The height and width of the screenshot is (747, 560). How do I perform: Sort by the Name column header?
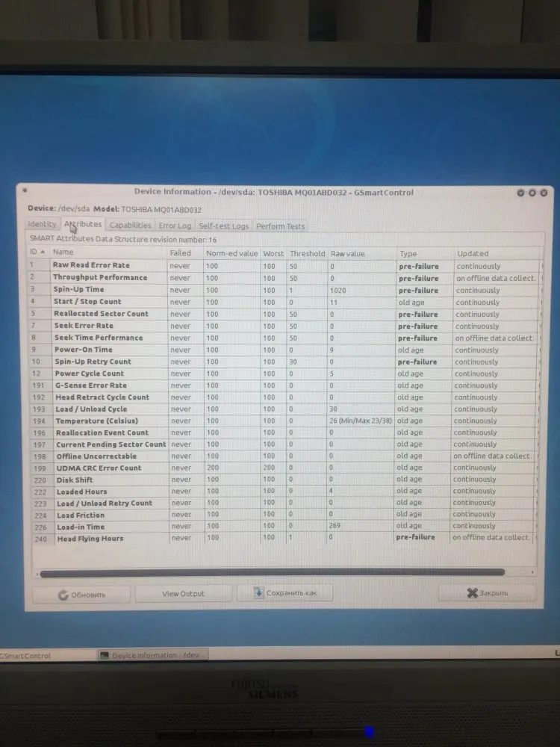tap(108, 252)
